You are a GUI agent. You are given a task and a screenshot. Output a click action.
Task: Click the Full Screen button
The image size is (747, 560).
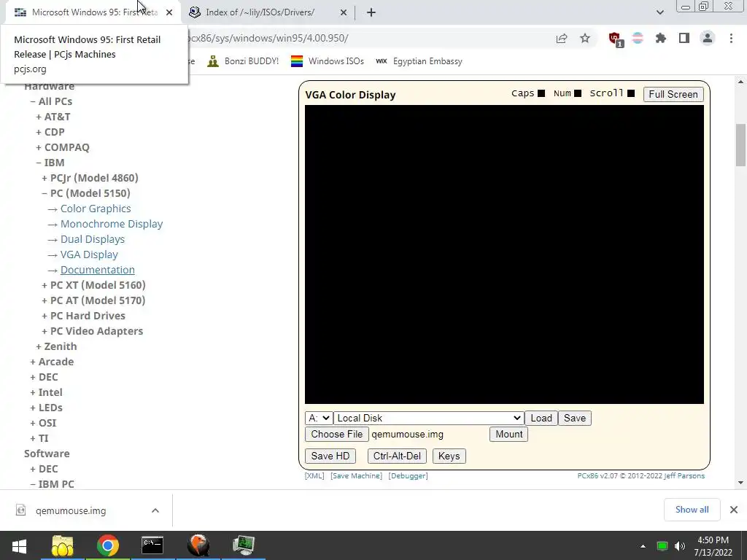[x=673, y=94]
